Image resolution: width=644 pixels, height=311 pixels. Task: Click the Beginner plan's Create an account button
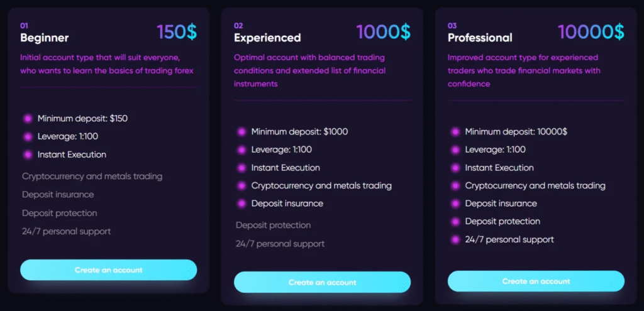[x=108, y=270]
